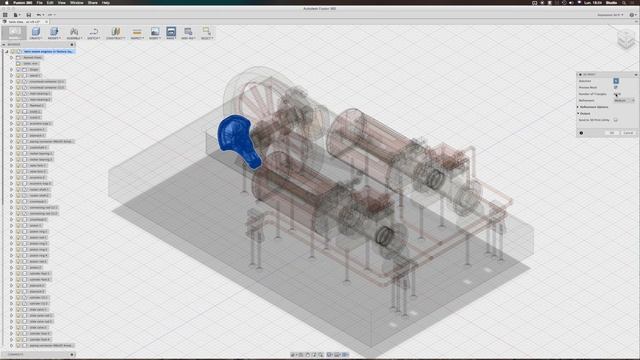Click Cancel in the 3D Print dialog
The height and width of the screenshot is (360, 640).
click(x=628, y=133)
